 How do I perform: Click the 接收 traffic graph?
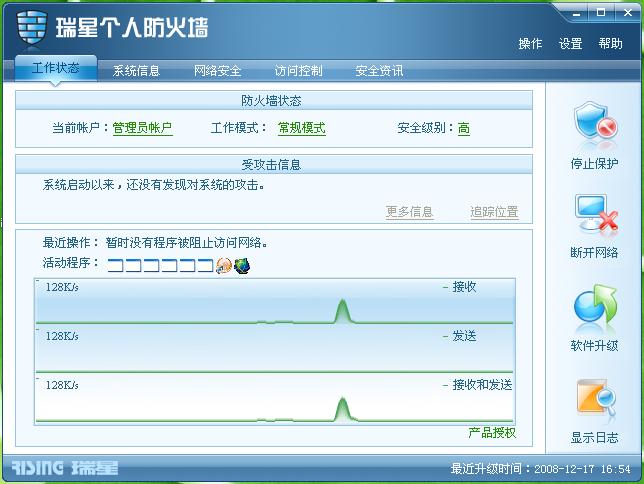pos(274,301)
